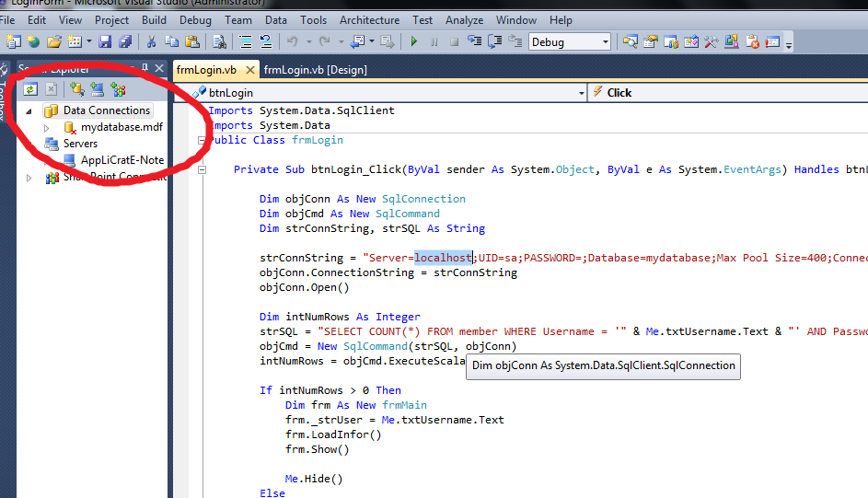
Task: Click the Navigate Forward icon
Action: click(x=387, y=41)
